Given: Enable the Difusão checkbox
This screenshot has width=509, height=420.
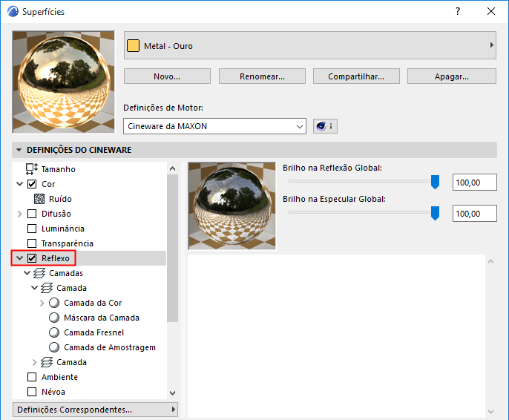Looking at the screenshot, I should (32, 214).
